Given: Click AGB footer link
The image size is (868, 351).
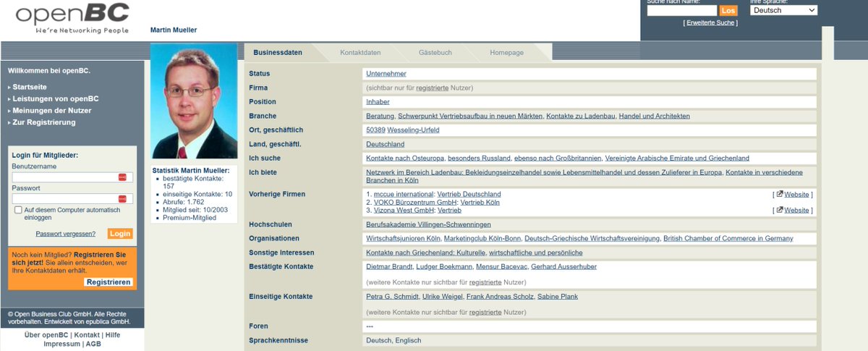Looking at the screenshot, I should coord(93,344).
